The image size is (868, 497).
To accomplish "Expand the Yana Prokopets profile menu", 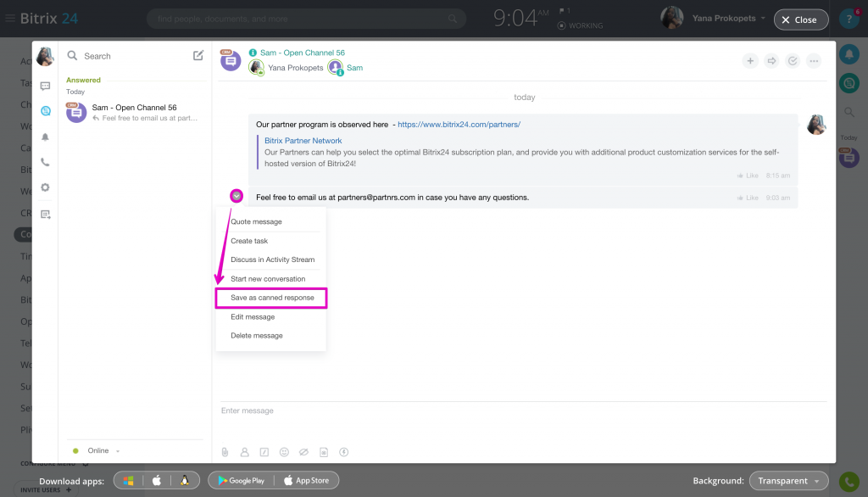I will point(763,19).
